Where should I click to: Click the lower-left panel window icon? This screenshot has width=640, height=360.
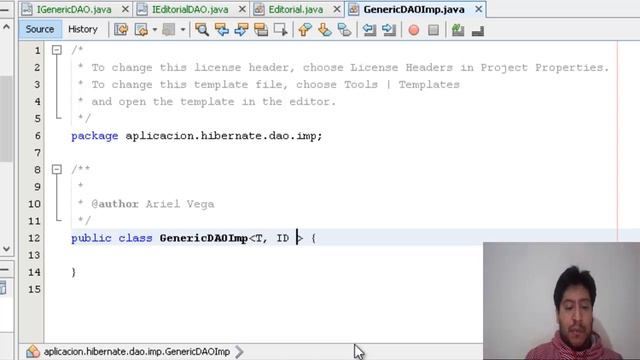pos(3,287)
